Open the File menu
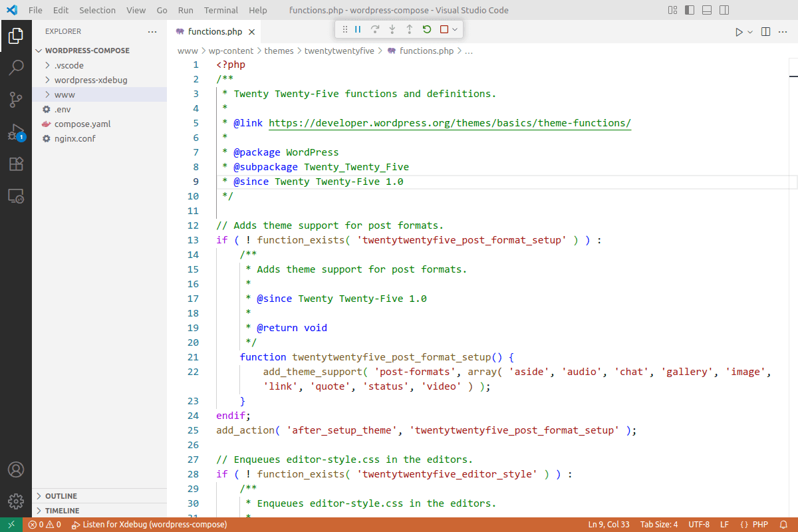The width and height of the screenshot is (798, 532). tap(35, 10)
